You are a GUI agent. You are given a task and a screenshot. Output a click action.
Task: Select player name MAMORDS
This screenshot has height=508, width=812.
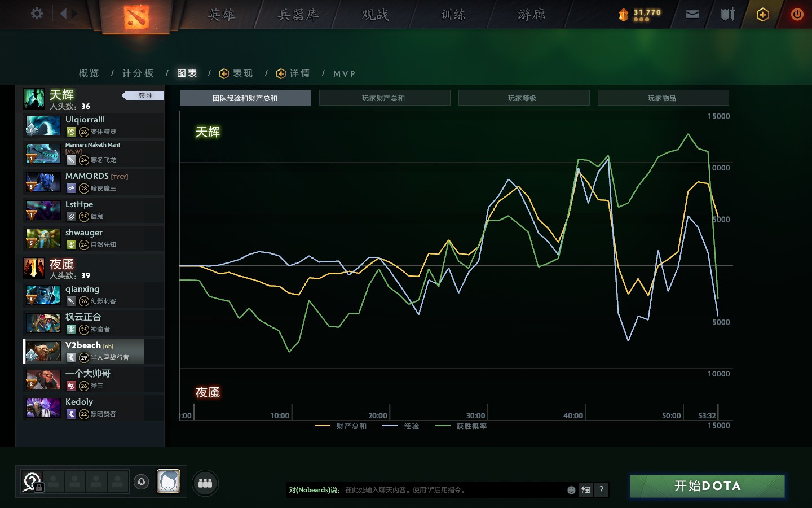click(87, 176)
